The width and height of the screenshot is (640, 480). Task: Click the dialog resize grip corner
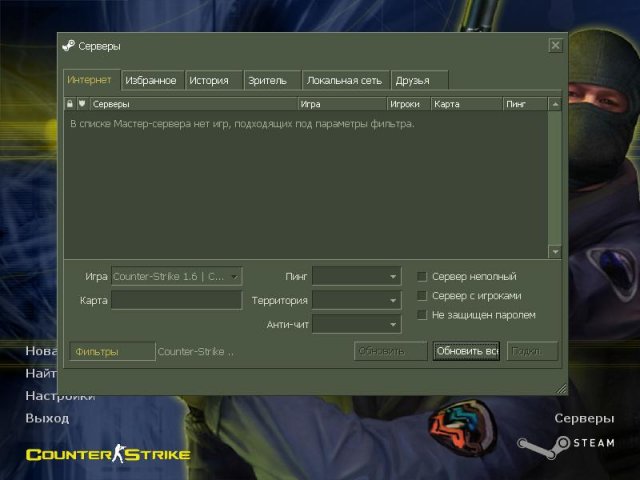[x=562, y=389]
